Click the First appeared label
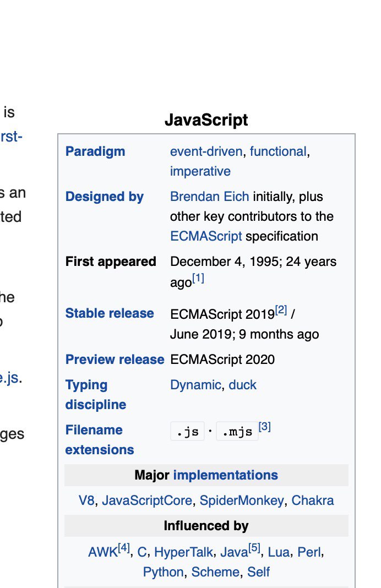Screen dimensions: 381x588 click(111, 262)
